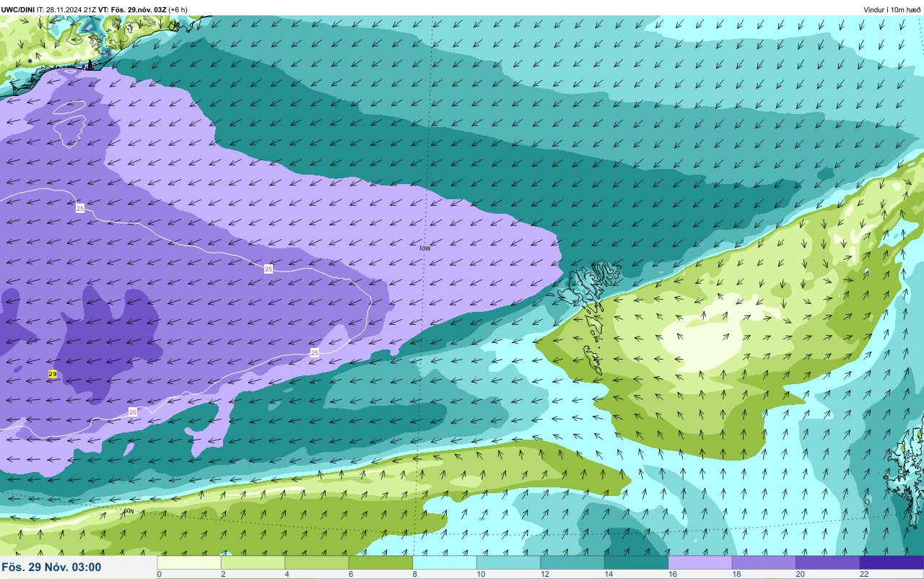The height and width of the screenshot is (579, 924).
Task: Click the 12–14 m/s teal legend swatch
Action: coord(572,562)
